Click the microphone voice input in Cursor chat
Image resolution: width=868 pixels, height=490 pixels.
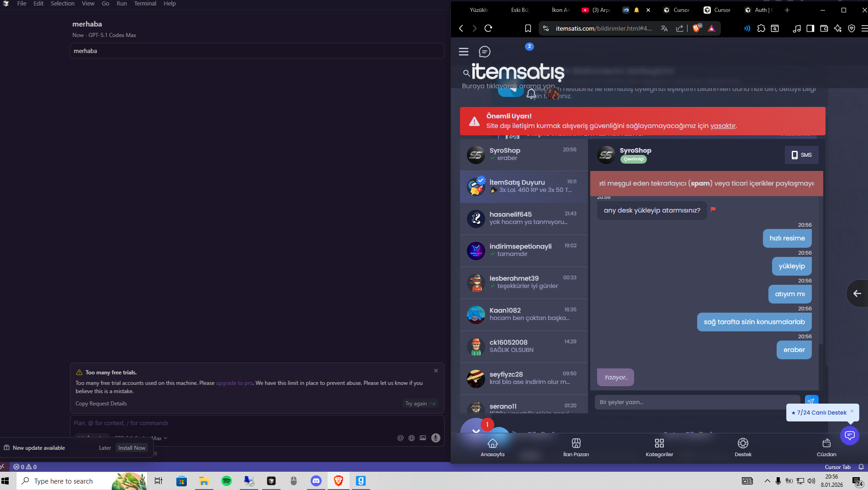coord(436,438)
